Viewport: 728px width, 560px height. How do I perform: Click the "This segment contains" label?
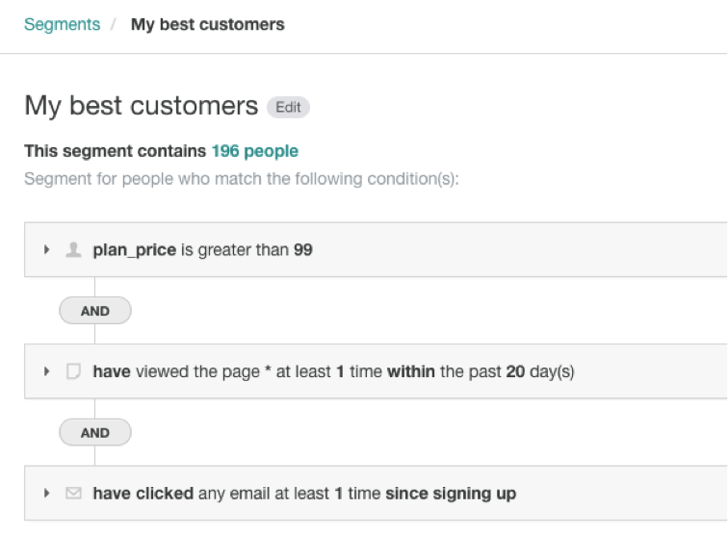(116, 151)
